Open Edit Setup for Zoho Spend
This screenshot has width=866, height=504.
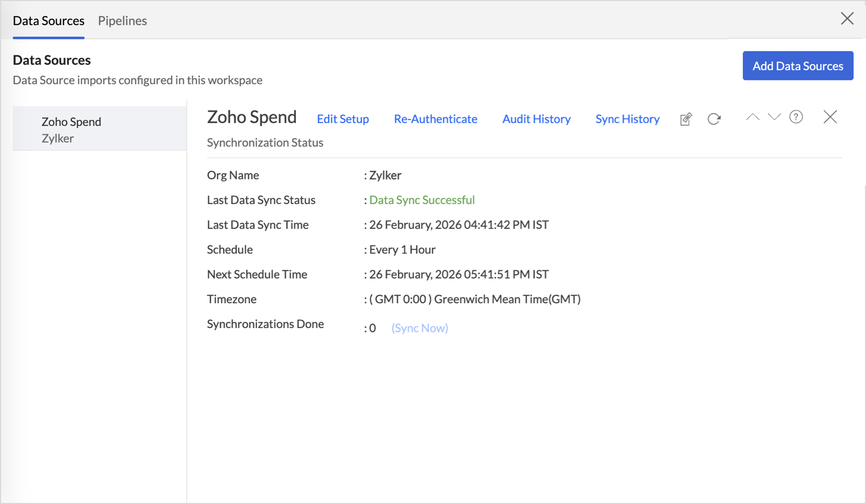pyautogui.click(x=343, y=119)
